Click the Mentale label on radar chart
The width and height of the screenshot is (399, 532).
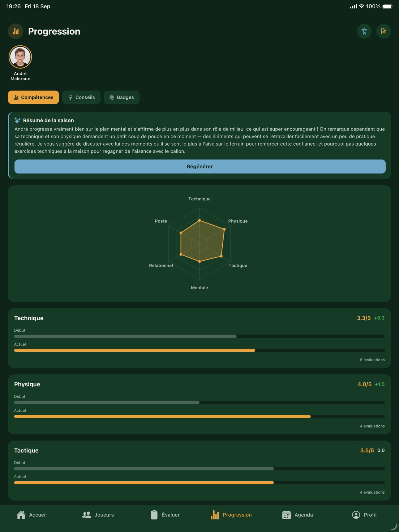(x=199, y=288)
